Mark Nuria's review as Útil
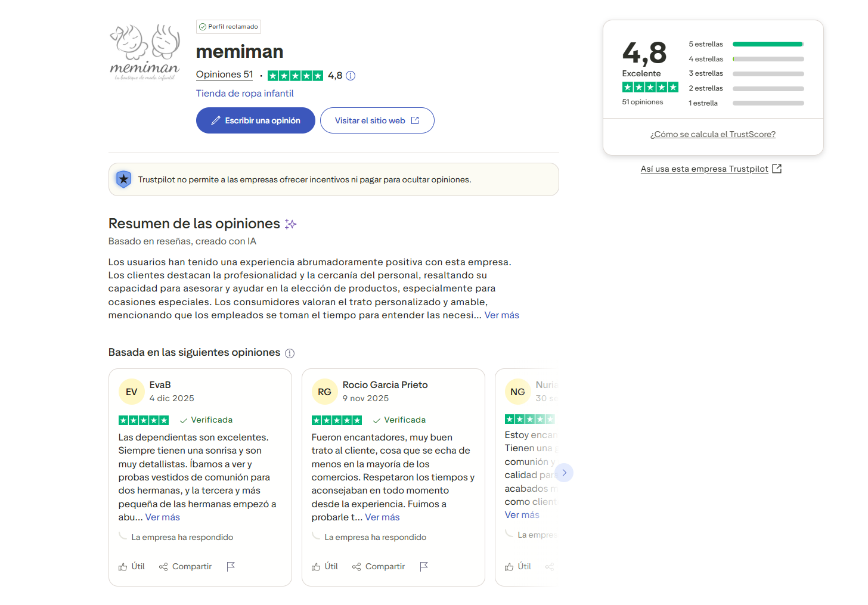The width and height of the screenshot is (868, 605). (x=518, y=566)
